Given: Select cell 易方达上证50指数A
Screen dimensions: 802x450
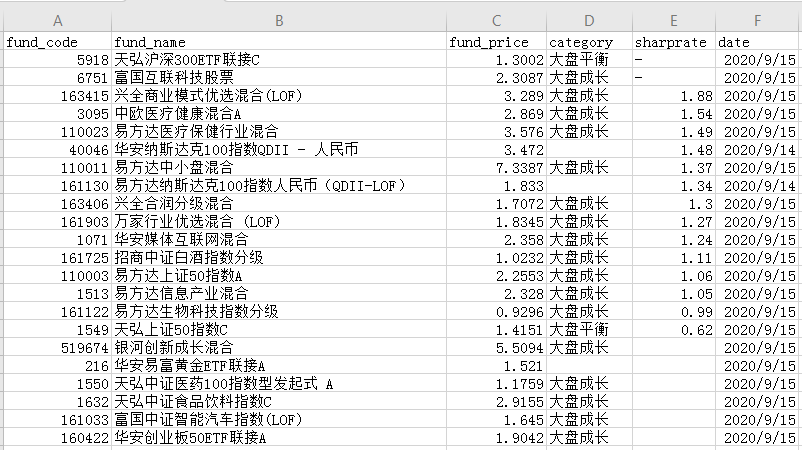Looking at the screenshot, I should (279, 276).
